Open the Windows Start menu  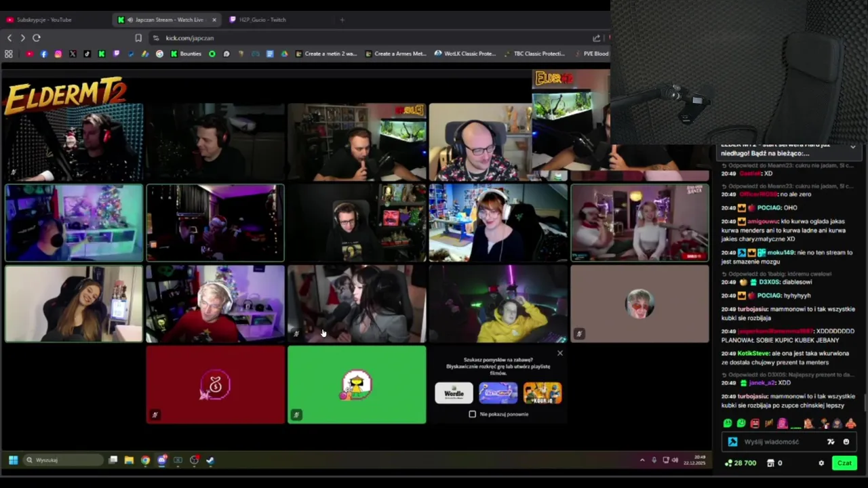click(x=13, y=460)
